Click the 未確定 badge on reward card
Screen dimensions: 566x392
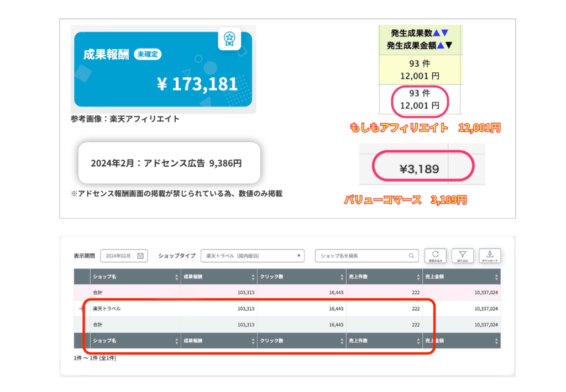[148, 54]
